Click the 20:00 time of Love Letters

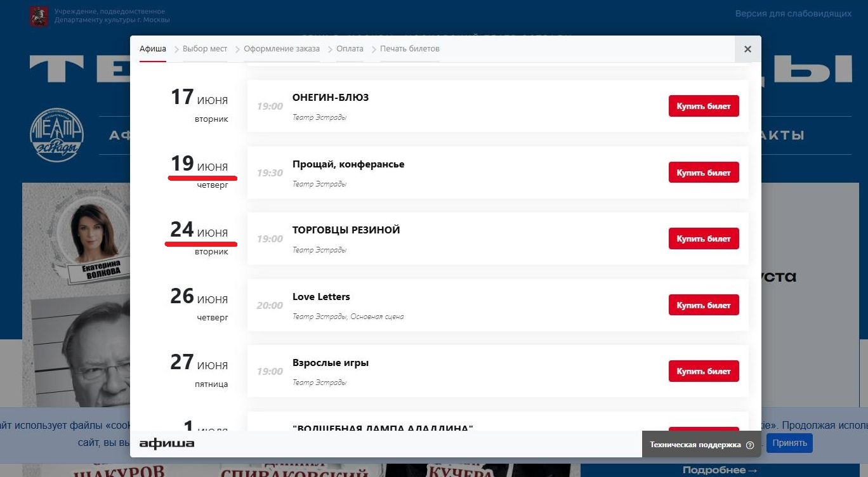click(x=270, y=305)
